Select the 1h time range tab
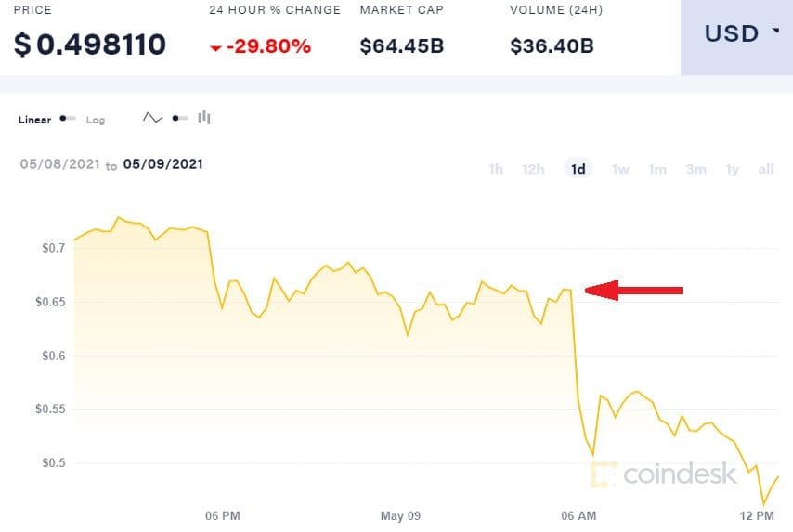 click(496, 169)
